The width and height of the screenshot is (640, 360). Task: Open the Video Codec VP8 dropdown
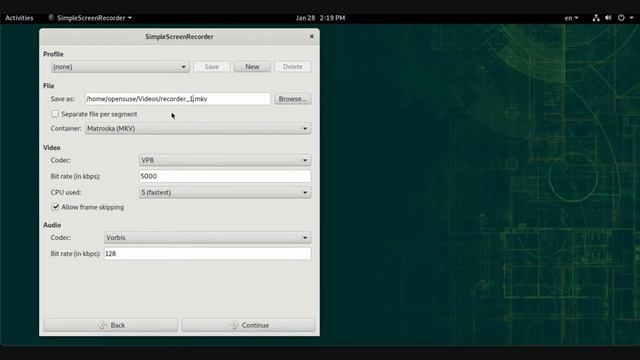(225, 160)
